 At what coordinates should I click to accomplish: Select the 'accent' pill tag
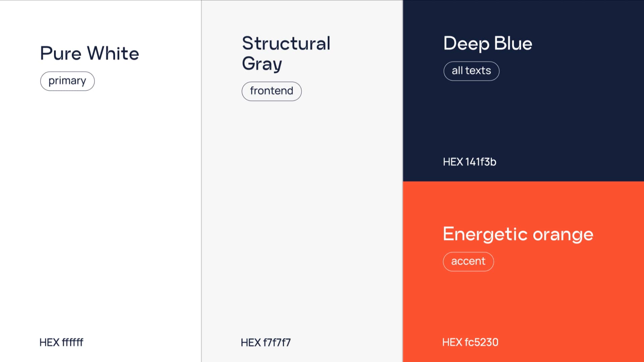468,261
